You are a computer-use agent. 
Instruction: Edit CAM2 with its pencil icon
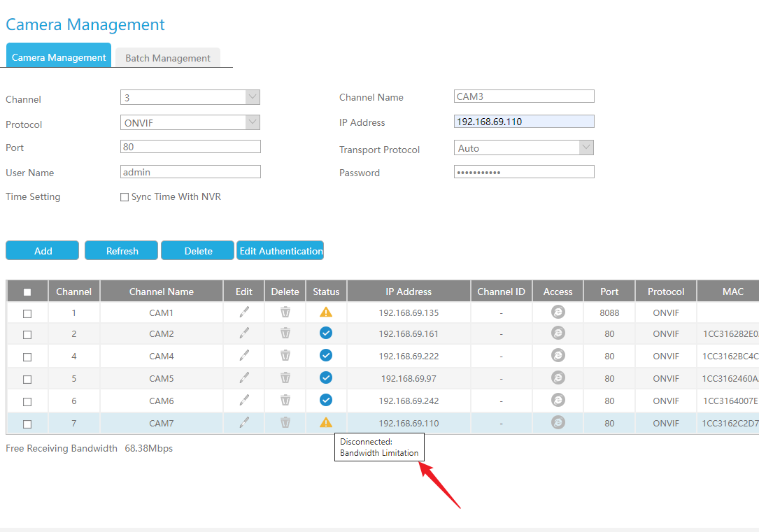point(244,333)
